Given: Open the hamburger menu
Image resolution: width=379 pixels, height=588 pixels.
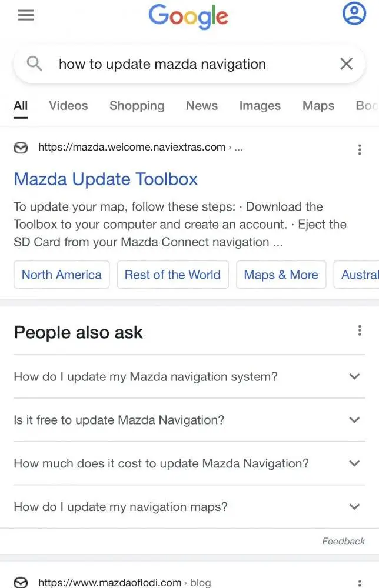Looking at the screenshot, I should pos(26,15).
